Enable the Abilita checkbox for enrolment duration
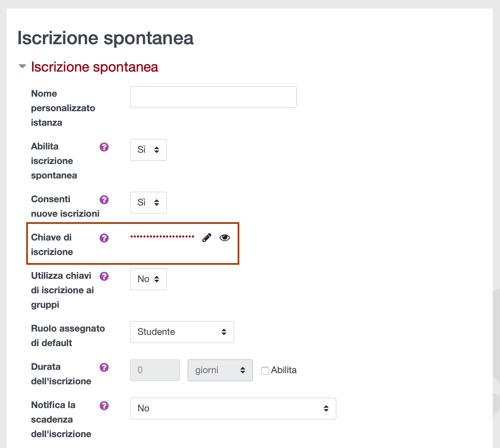 click(265, 371)
